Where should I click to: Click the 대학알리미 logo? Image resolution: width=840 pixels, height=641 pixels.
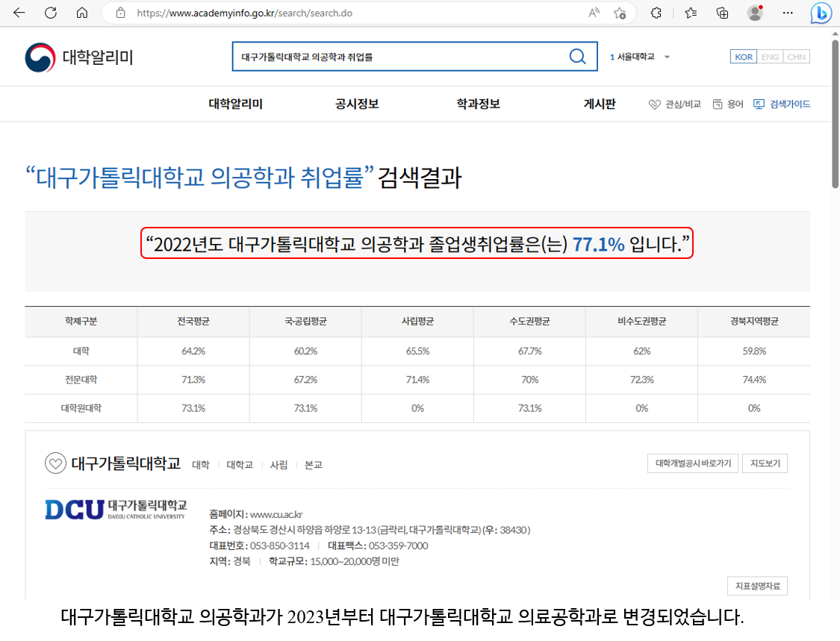78,57
